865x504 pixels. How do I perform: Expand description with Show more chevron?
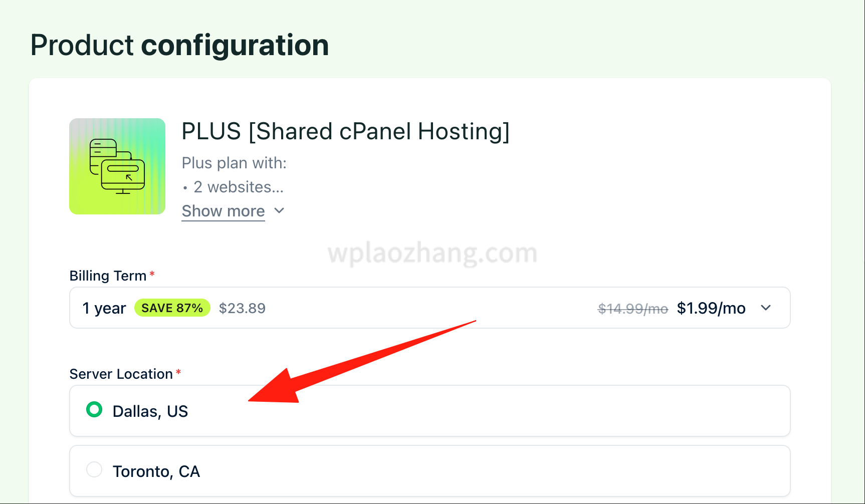coord(280,211)
